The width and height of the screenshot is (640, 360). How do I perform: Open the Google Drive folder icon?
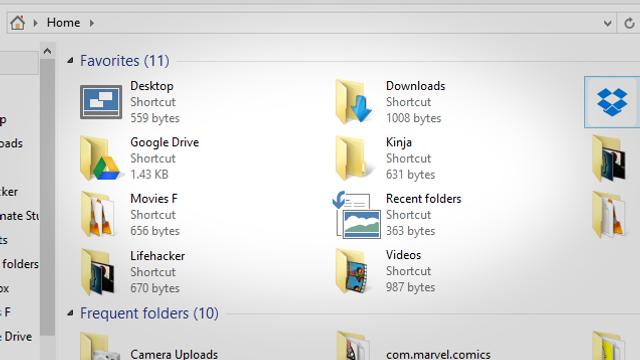tap(100, 159)
